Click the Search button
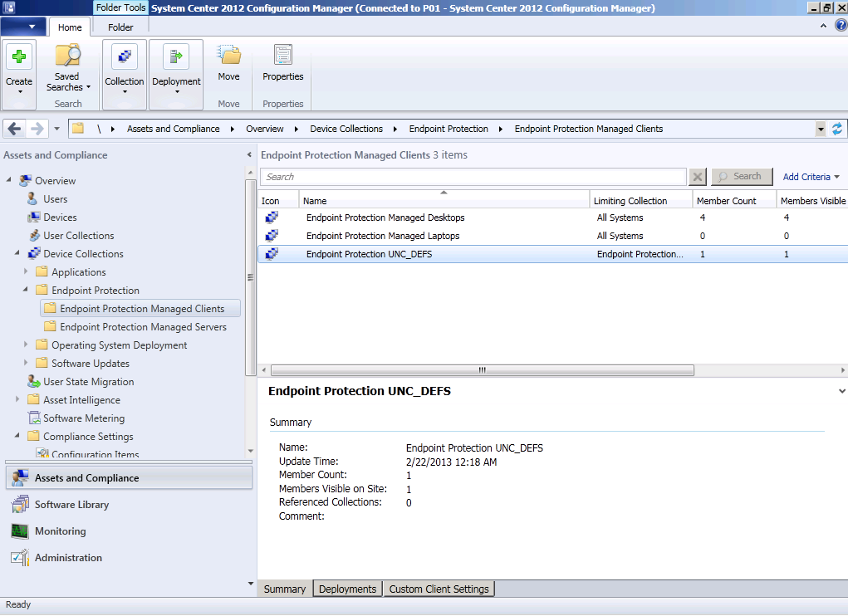 [742, 177]
